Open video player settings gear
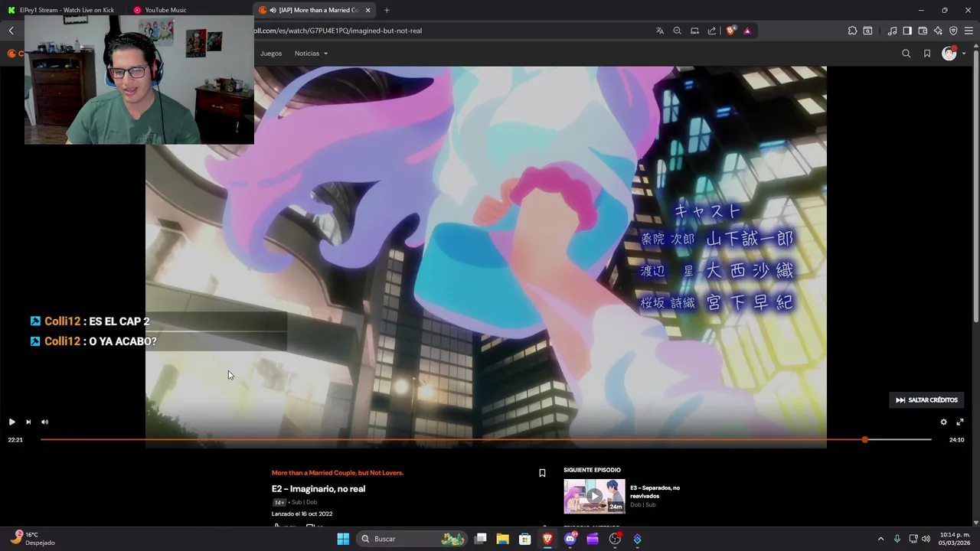 tap(943, 422)
